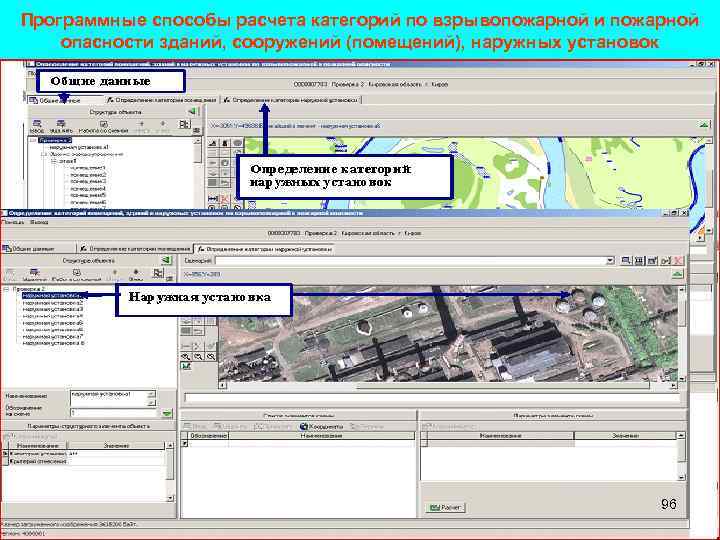Click the tree-structure icon in front window toolbar
The height and width of the screenshot is (540, 720).
[158, 273]
